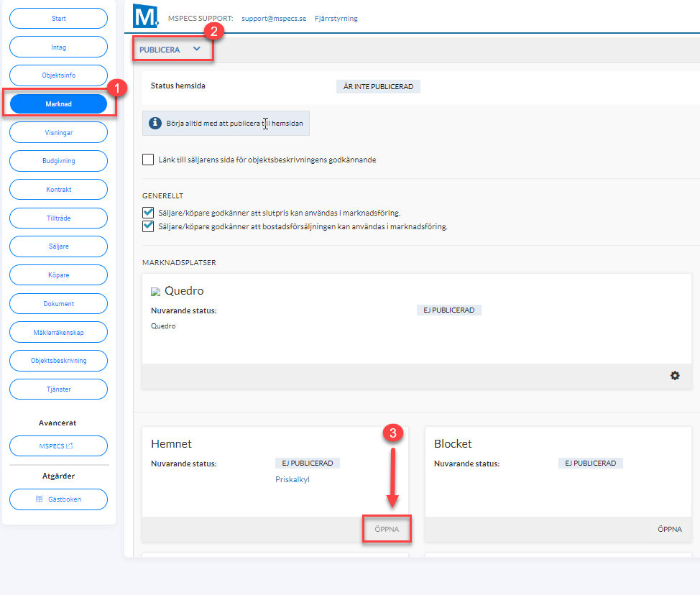Open the Visningar section
Viewport: 700px width, 595px height.
(x=58, y=132)
